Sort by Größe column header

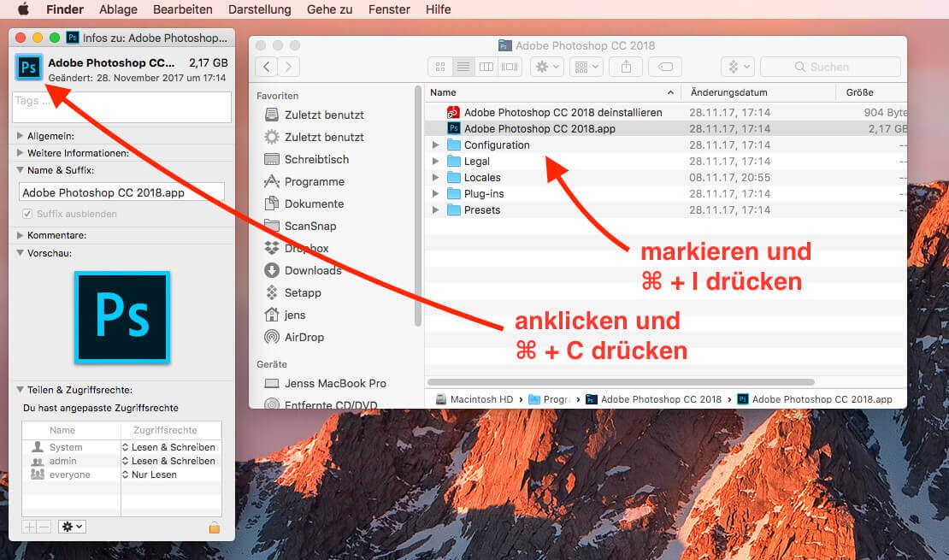tap(871, 92)
